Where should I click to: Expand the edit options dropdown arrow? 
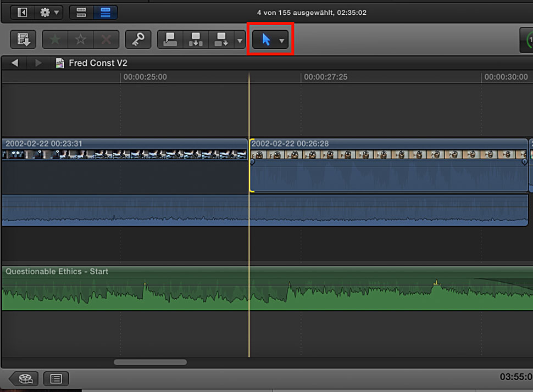pyautogui.click(x=239, y=40)
